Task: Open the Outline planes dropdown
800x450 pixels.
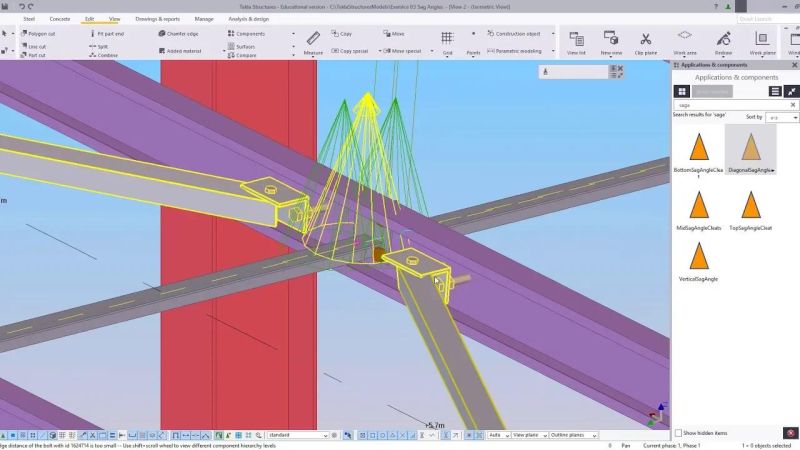Action: (x=573, y=435)
